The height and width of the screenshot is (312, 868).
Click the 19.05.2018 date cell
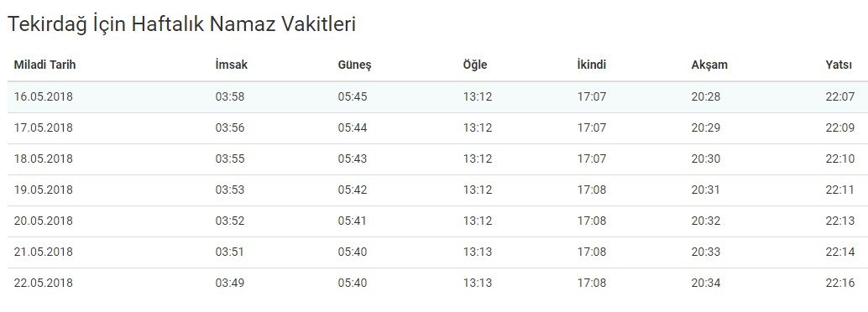pyautogui.click(x=43, y=190)
